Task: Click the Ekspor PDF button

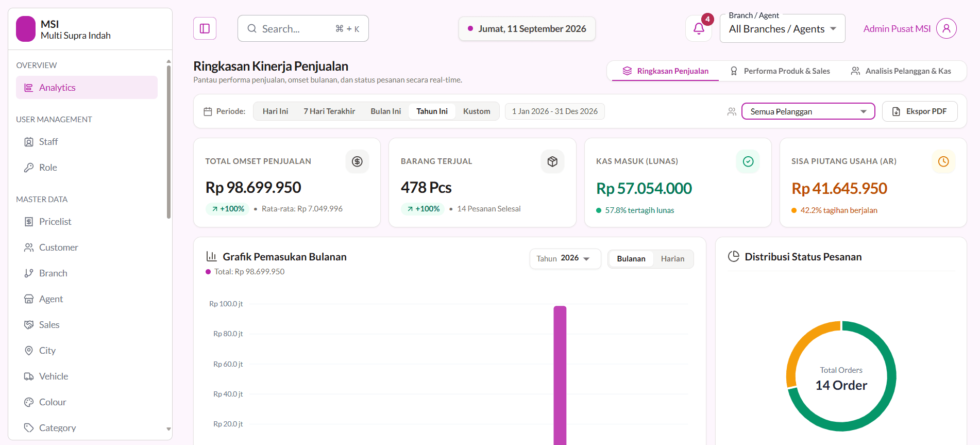Action: point(920,111)
